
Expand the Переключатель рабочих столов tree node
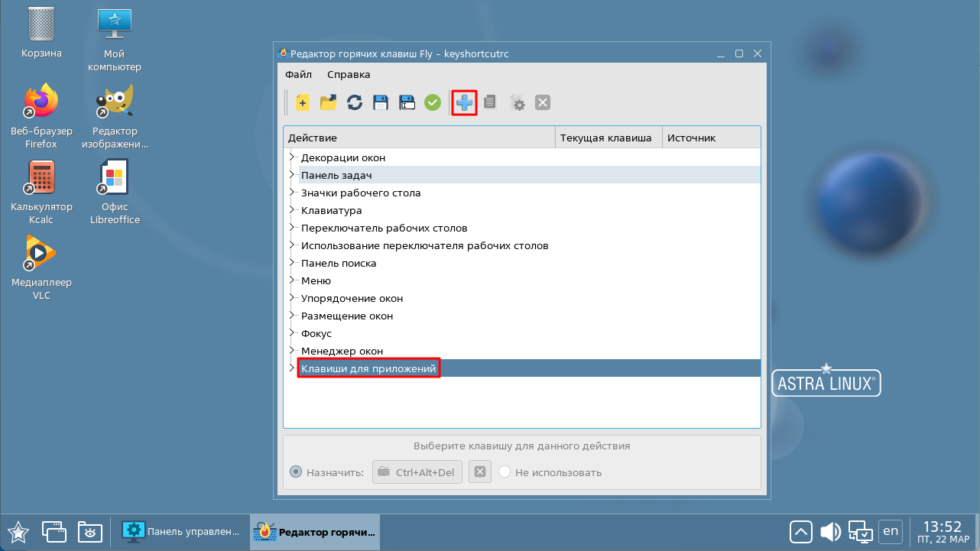[291, 228]
